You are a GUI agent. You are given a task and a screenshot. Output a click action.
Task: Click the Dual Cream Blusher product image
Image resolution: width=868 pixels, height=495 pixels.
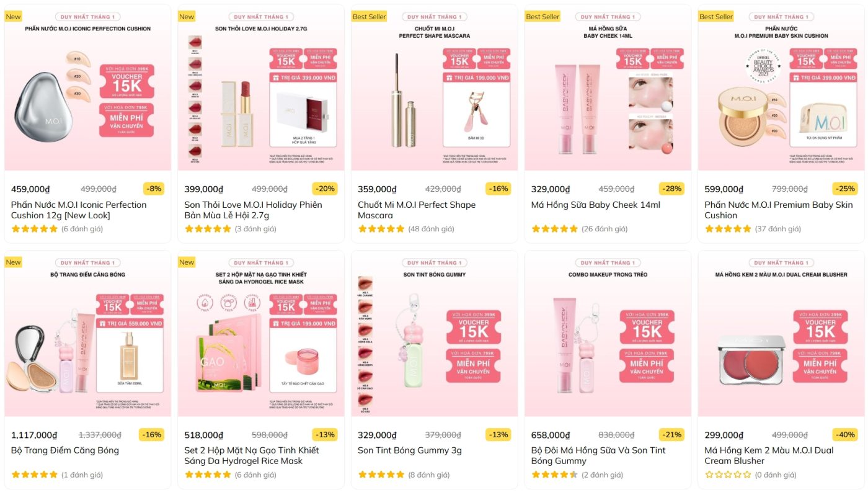point(781,334)
